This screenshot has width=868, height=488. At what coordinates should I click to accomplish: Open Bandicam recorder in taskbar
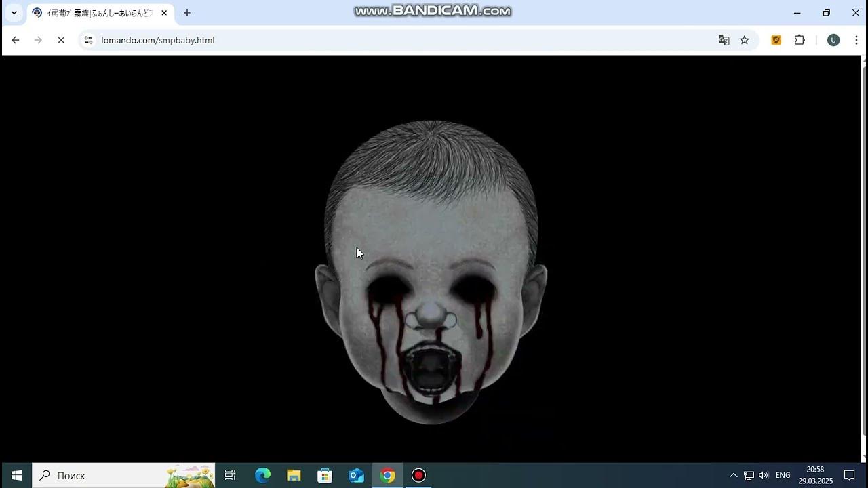point(418,475)
